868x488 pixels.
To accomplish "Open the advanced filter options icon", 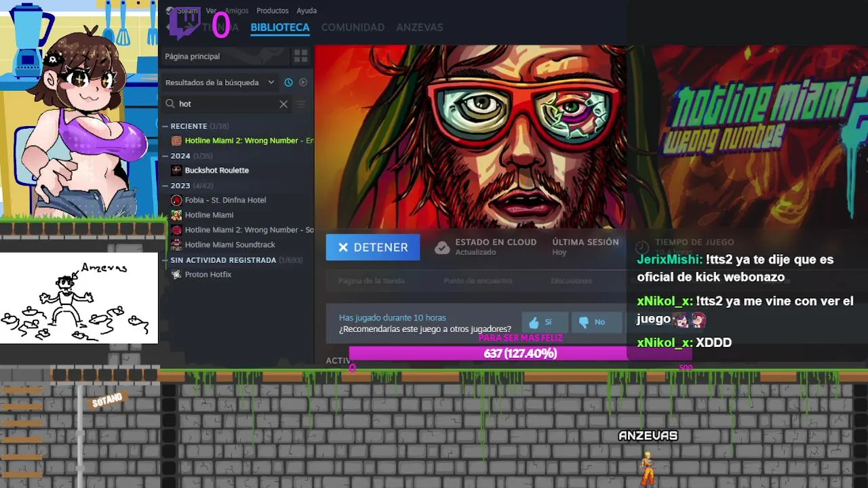I will pos(301,104).
